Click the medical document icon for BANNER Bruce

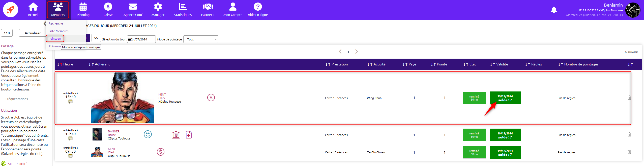(x=189, y=135)
